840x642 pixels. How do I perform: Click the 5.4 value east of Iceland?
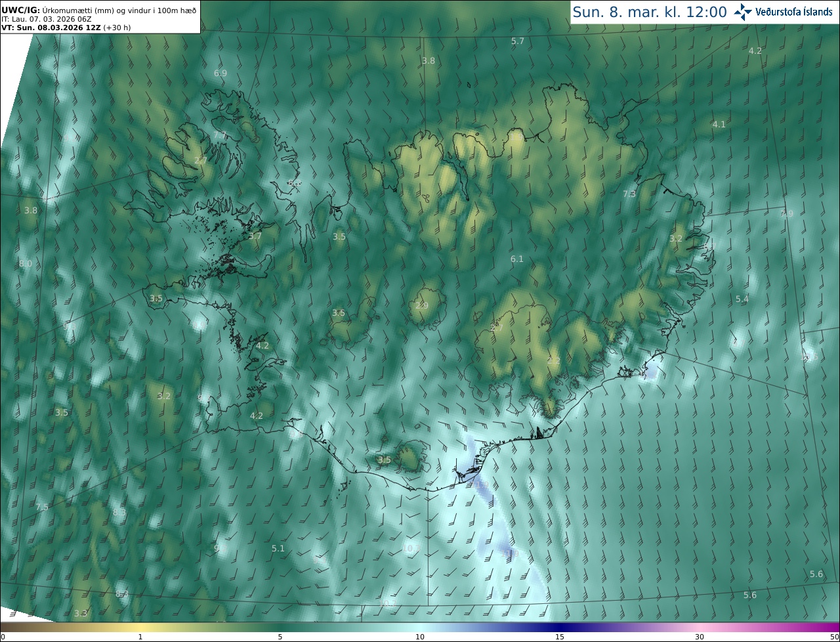click(x=742, y=299)
